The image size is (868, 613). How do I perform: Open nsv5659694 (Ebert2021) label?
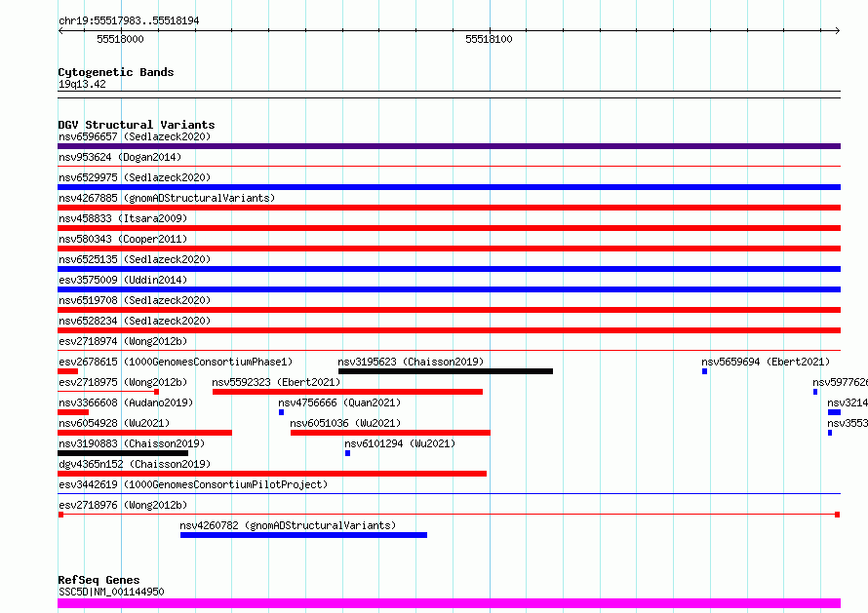click(x=766, y=362)
